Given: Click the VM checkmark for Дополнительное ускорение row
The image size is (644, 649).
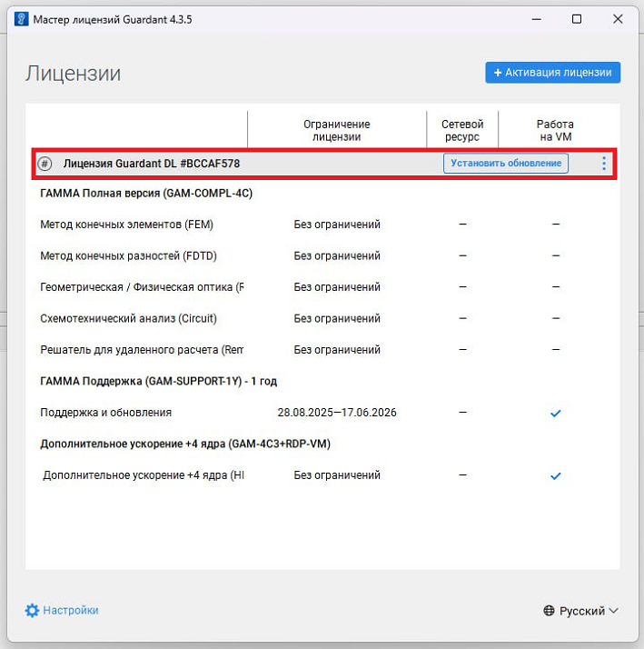Looking at the screenshot, I should click(556, 475).
